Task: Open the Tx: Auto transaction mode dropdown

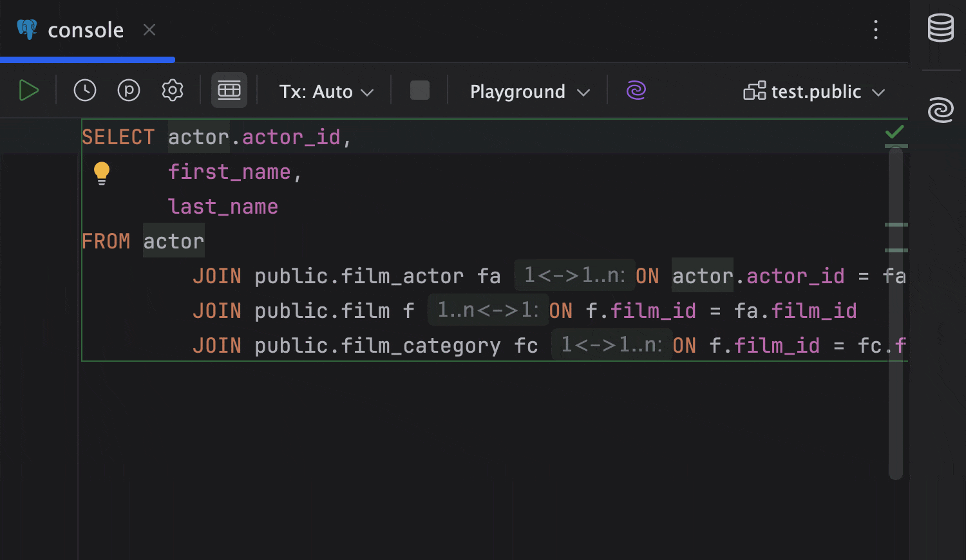Action: click(325, 91)
